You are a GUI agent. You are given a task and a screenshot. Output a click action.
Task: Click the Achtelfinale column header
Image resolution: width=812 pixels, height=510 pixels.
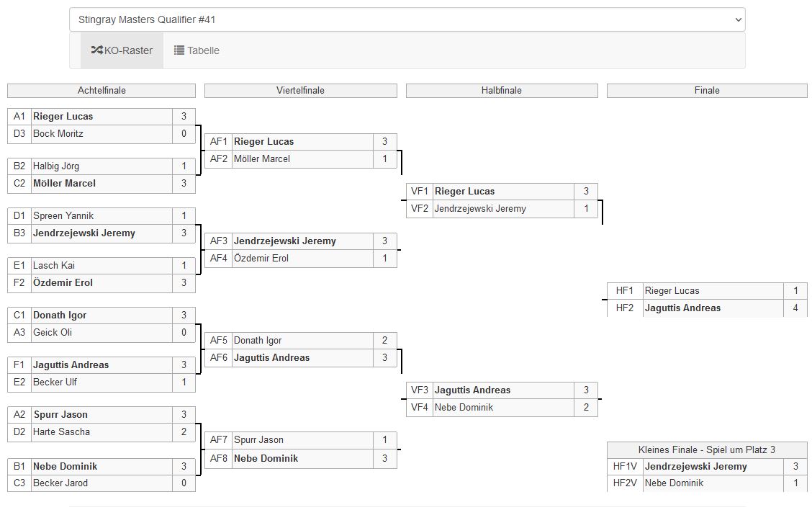[101, 91]
